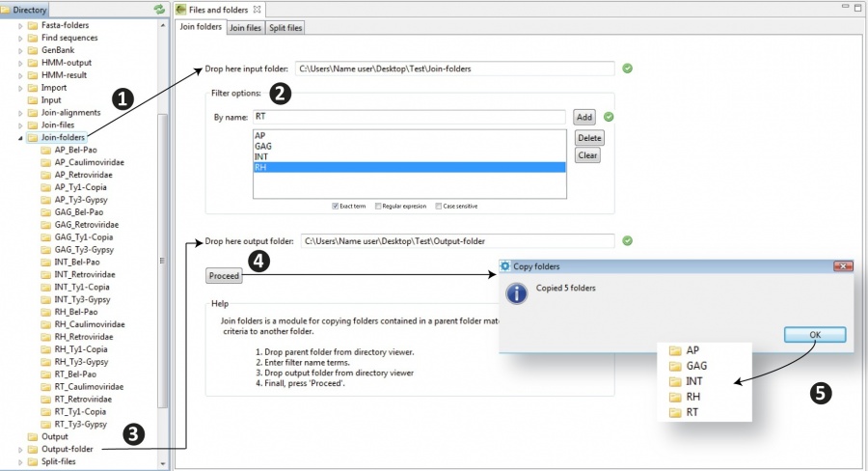Viewport: 868px width, 471px height.
Task: Expand the Output-folder tree node
Action: (x=20, y=449)
